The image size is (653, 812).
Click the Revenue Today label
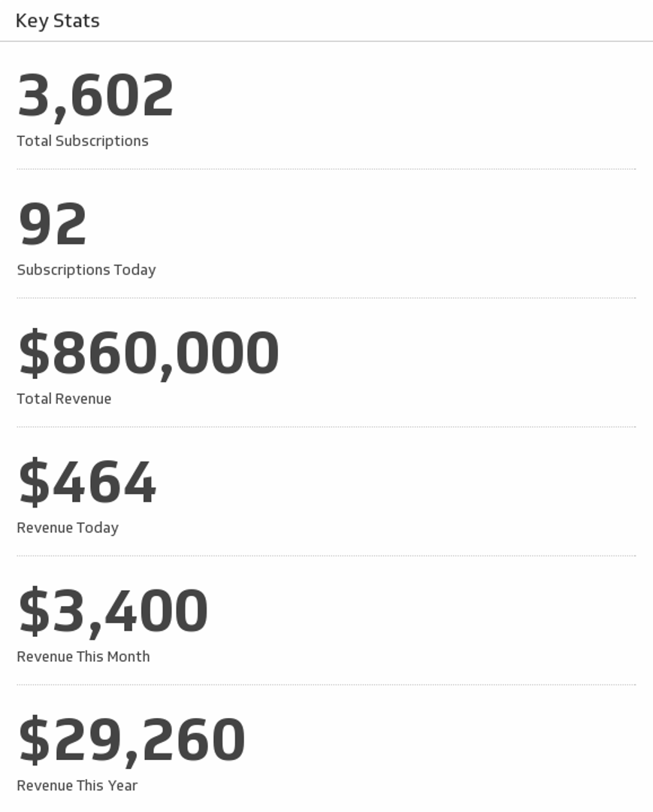pos(68,528)
